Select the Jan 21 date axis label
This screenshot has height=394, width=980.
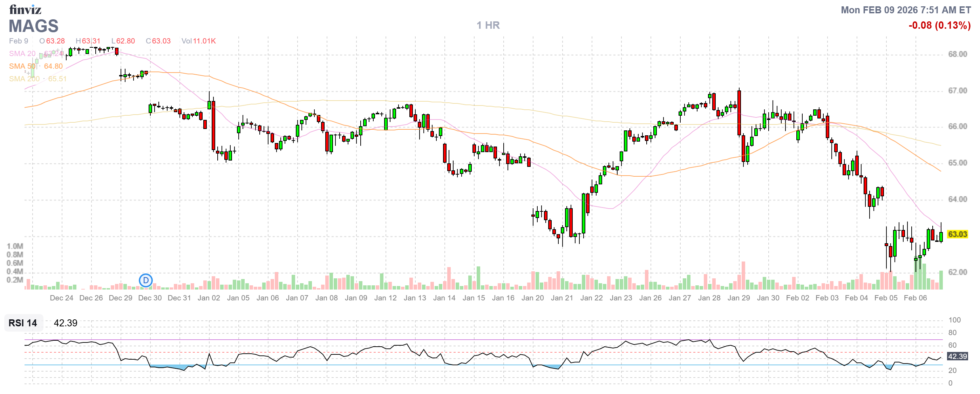[x=562, y=298]
